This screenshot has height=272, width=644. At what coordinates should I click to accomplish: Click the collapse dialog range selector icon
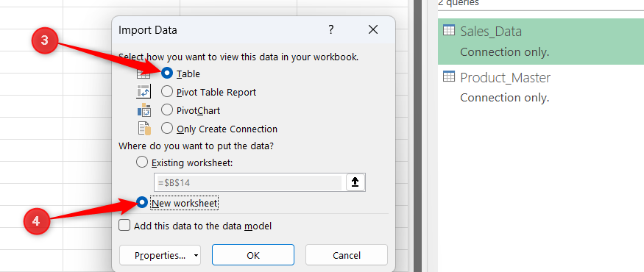click(355, 182)
